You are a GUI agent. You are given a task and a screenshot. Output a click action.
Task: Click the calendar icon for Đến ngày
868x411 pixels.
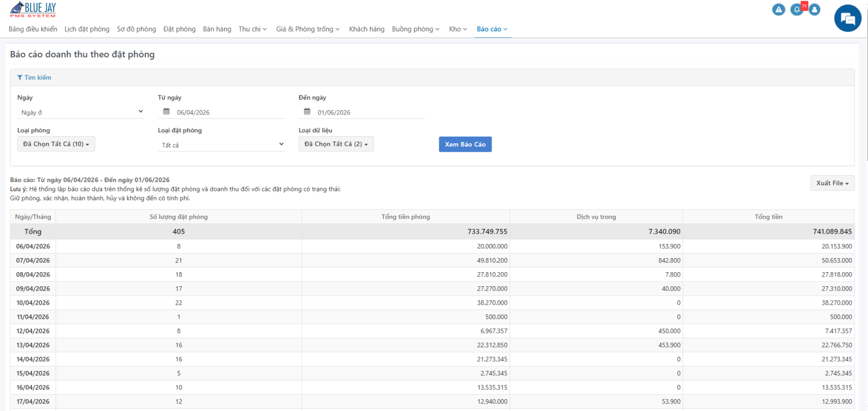[x=307, y=111]
